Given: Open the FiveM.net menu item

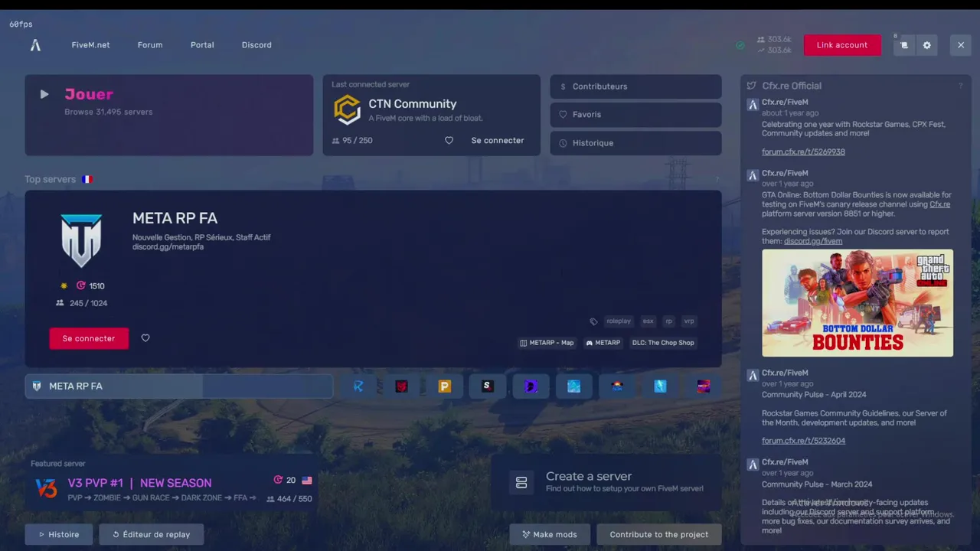Looking at the screenshot, I should [91, 45].
